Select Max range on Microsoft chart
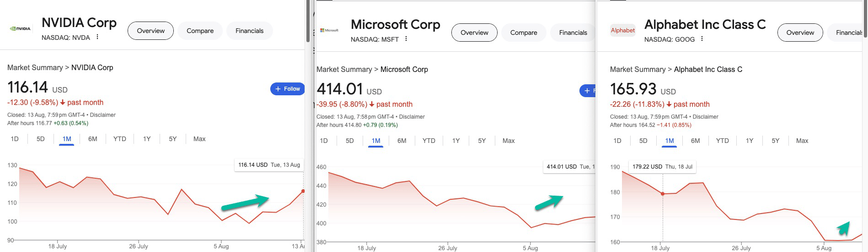The image size is (868, 252). [509, 141]
